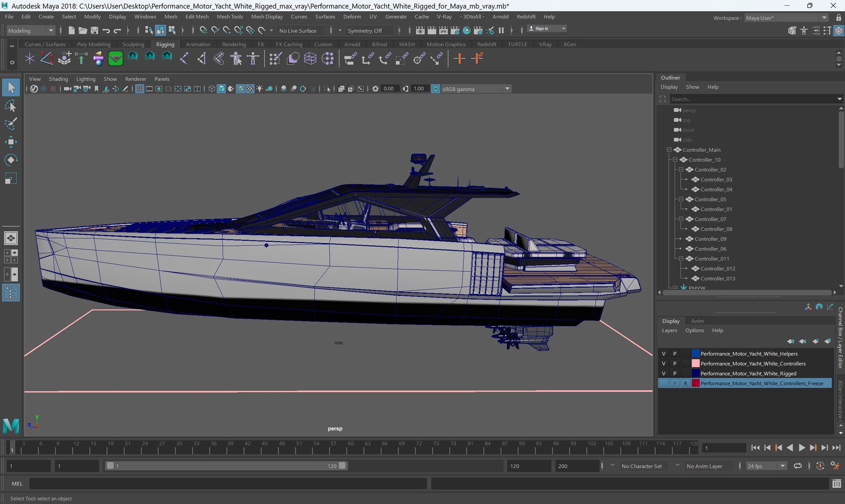Click the Select tool arrow icon

coord(11,88)
